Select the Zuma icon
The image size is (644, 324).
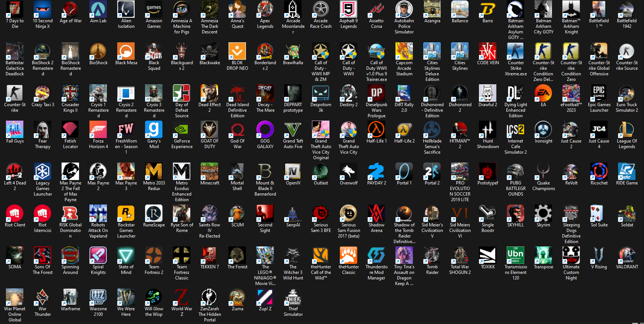237,297
